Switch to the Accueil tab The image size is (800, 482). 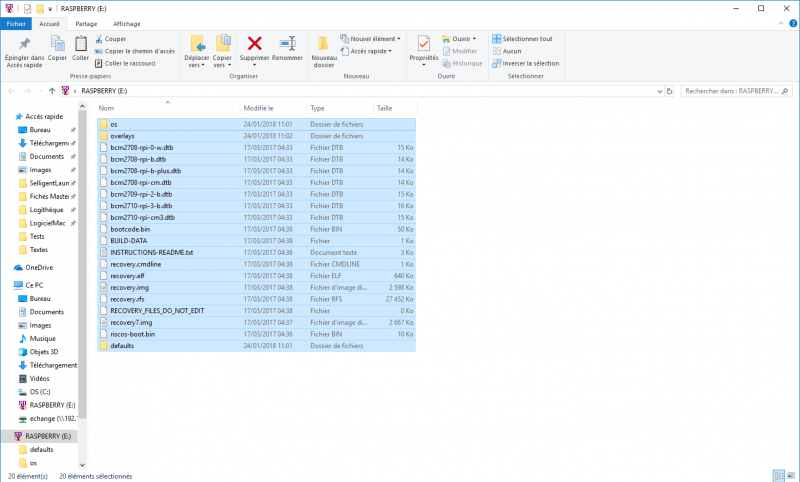[x=49, y=23]
